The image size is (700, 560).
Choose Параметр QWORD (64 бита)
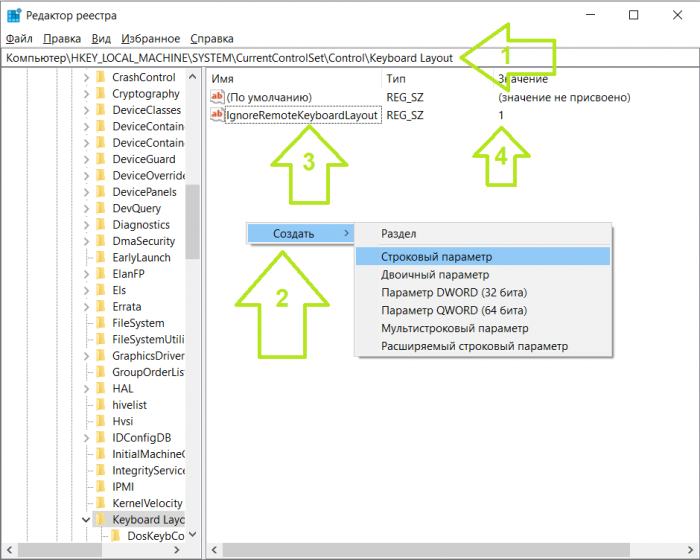[483, 310]
